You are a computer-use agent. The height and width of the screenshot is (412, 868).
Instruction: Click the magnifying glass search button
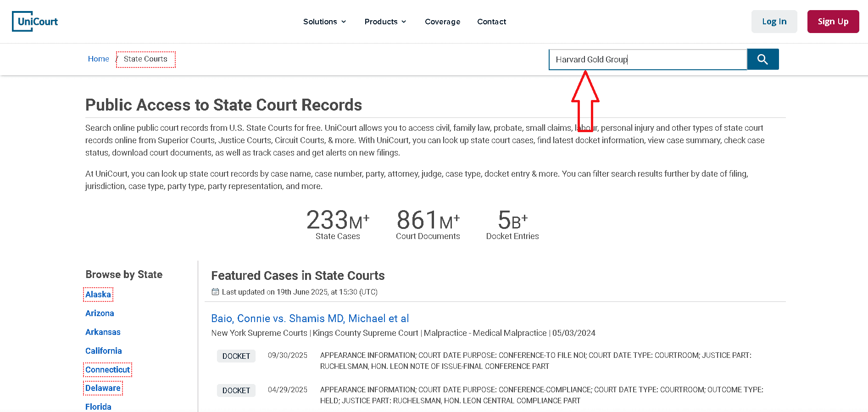pos(762,59)
